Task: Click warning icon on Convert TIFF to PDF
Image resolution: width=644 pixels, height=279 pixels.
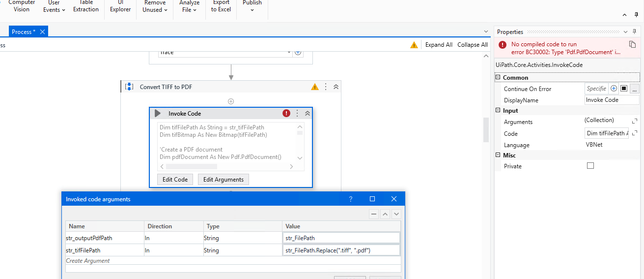Action: pyautogui.click(x=315, y=87)
